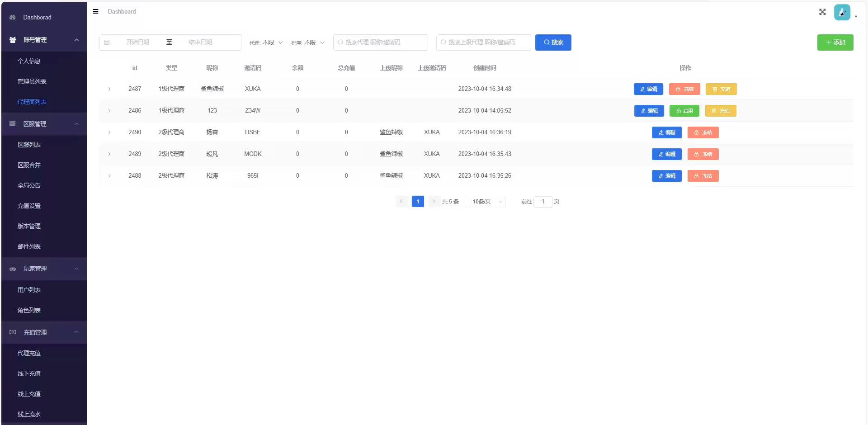The height and width of the screenshot is (425, 868).
Task: Click the go-to page number field
Action: 543,202
